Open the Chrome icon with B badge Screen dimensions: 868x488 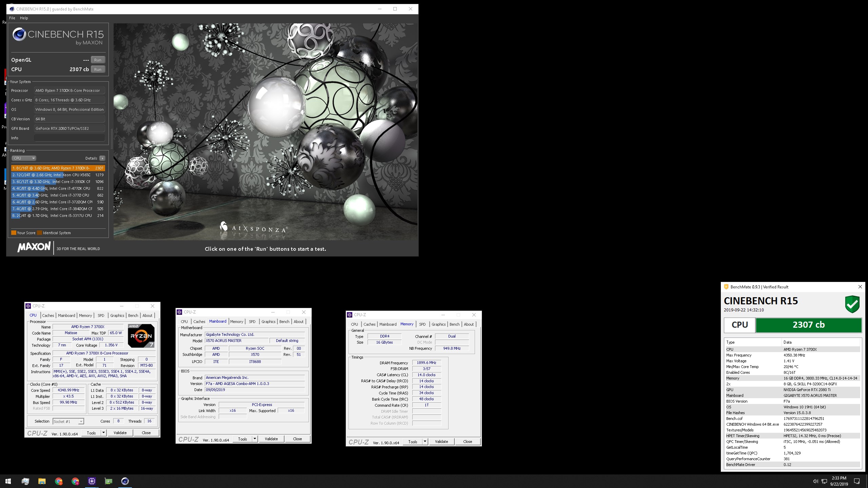tap(75, 481)
